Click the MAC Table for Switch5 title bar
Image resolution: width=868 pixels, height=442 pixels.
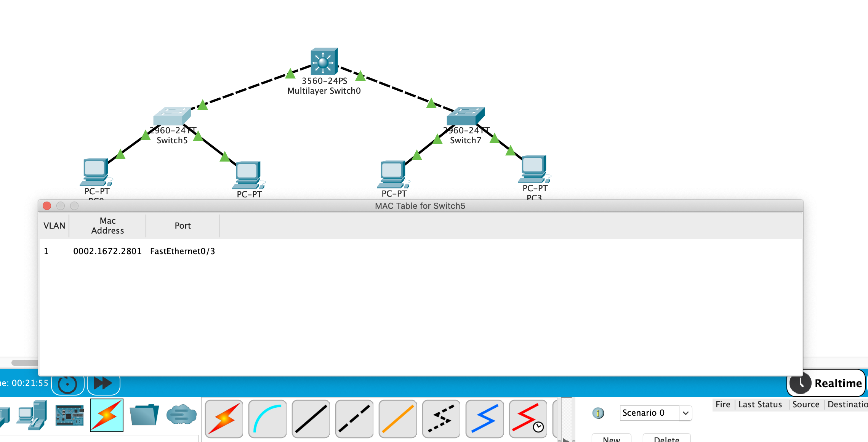coord(420,206)
